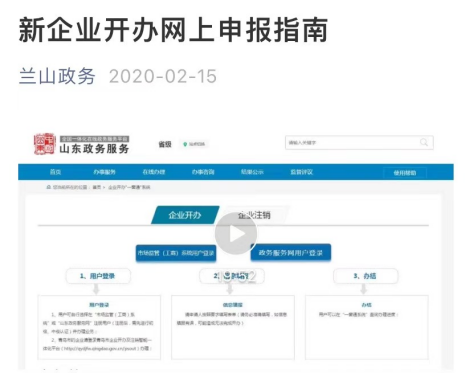The image size is (465, 373).
Task: Open the 在线办理 nav item
Action: point(154,172)
